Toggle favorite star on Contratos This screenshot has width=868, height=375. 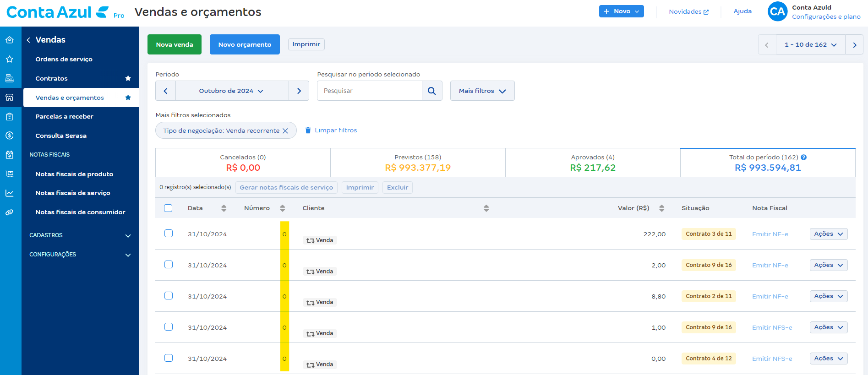[128, 78]
